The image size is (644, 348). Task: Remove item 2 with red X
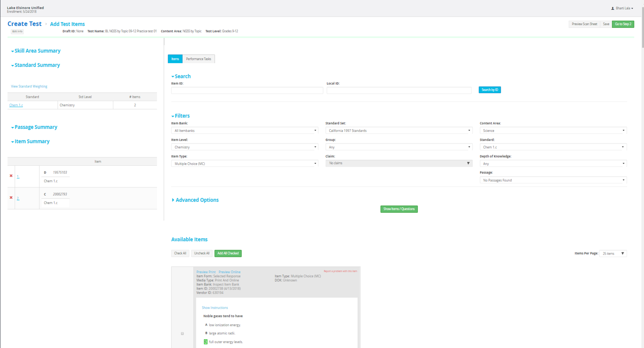[11, 198]
